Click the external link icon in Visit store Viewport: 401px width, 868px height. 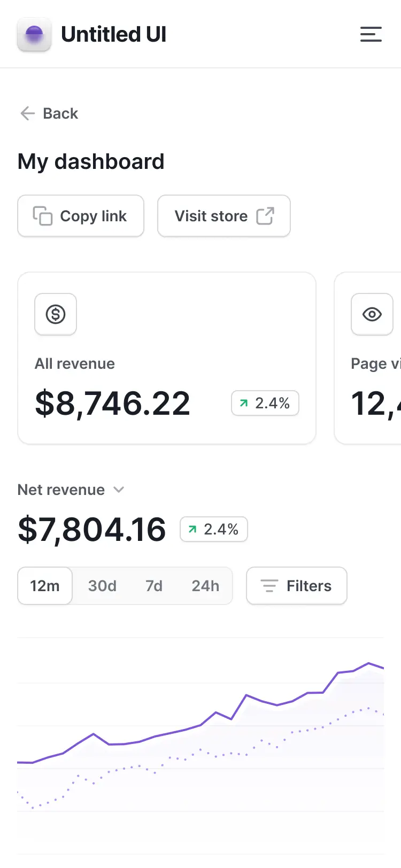click(265, 216)
